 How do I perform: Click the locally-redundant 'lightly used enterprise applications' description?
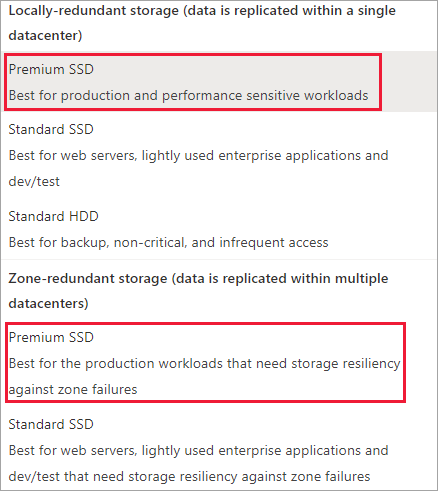[x=198, y=156]
